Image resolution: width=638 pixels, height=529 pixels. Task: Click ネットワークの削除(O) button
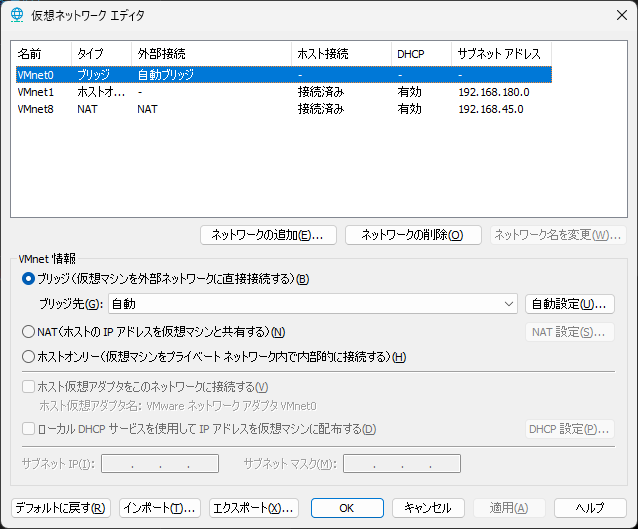pos(413,235)
